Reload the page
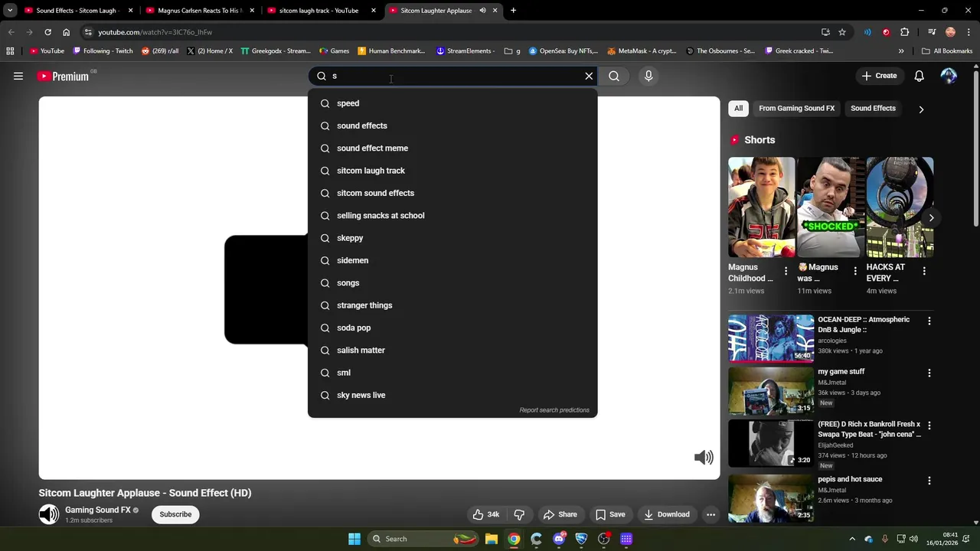 click(47, 32)
